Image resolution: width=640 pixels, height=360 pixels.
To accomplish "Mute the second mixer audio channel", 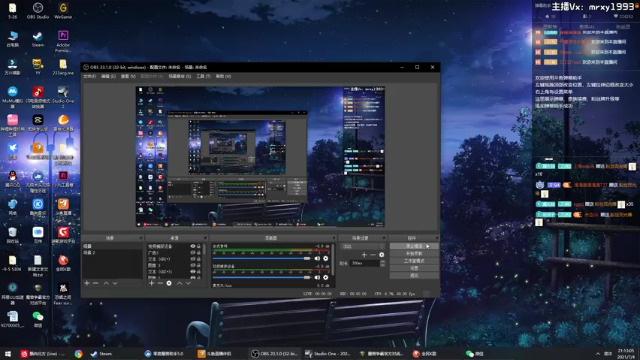I will [x=317, y=278].
